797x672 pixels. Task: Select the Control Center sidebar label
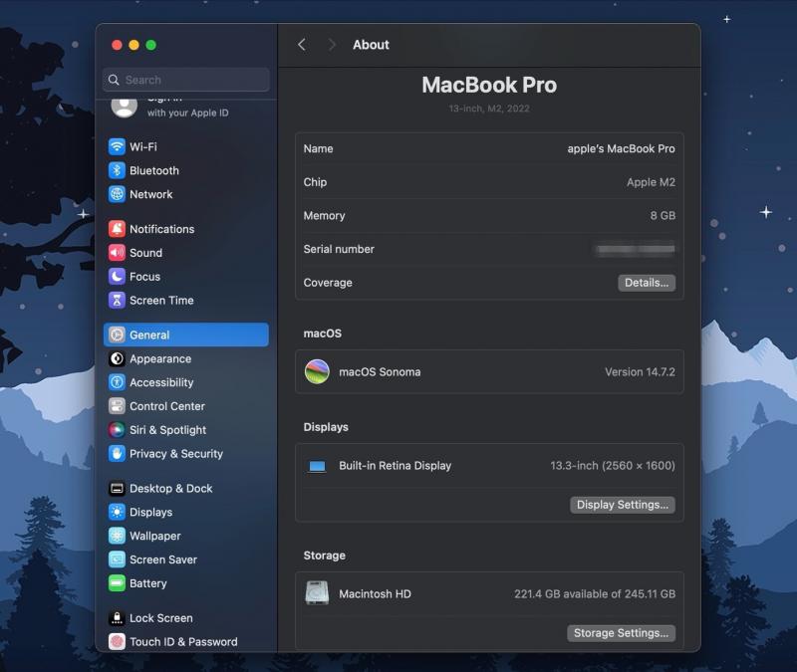point(166,406)
